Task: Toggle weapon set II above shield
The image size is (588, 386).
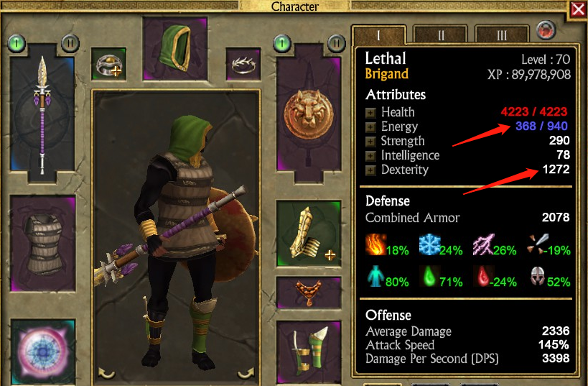Action: (x=337, y=43)
